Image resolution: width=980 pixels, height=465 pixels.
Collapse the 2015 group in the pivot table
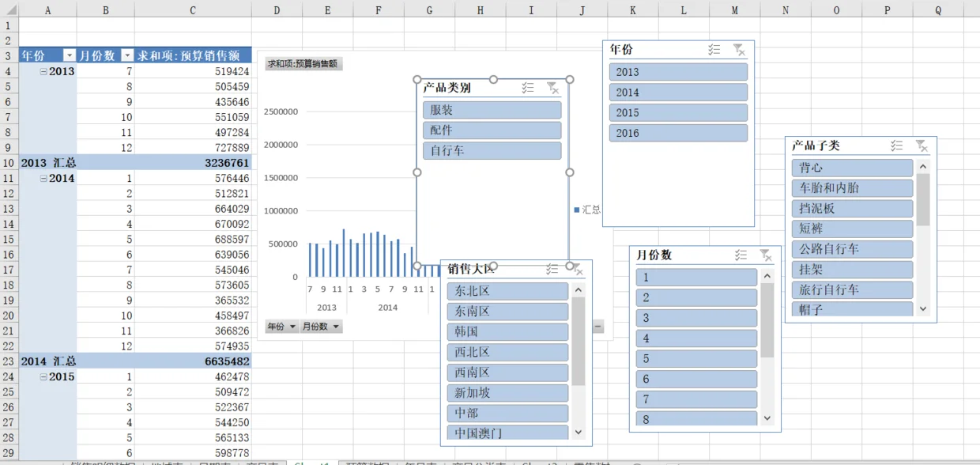44,377
